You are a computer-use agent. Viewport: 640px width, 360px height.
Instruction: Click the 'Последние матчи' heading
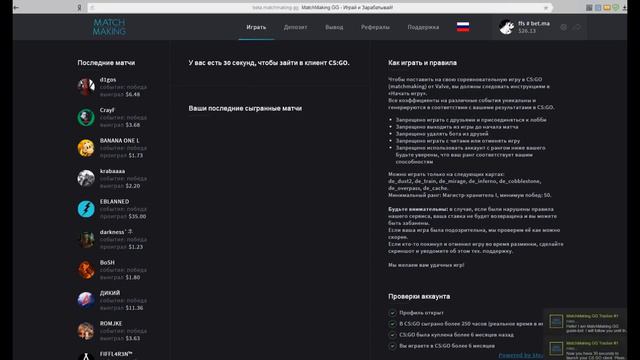point(106,63)
